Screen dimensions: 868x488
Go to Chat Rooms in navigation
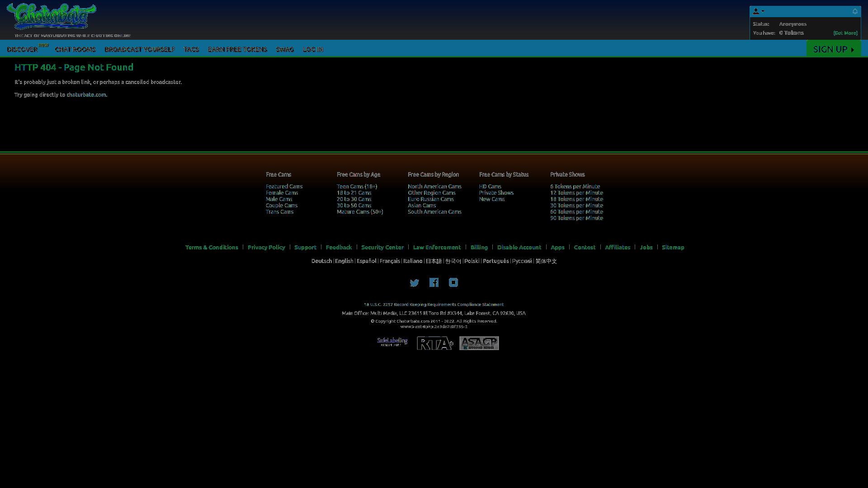tap(75, 49)
